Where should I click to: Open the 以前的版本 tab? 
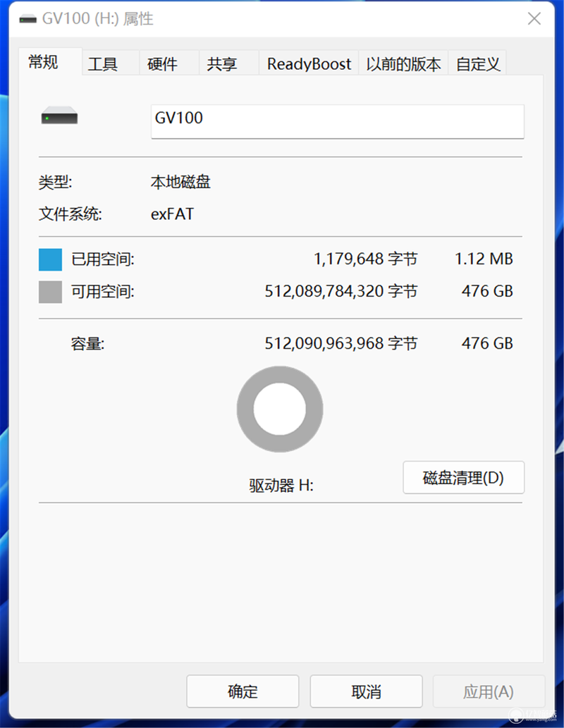pos(403,63)
